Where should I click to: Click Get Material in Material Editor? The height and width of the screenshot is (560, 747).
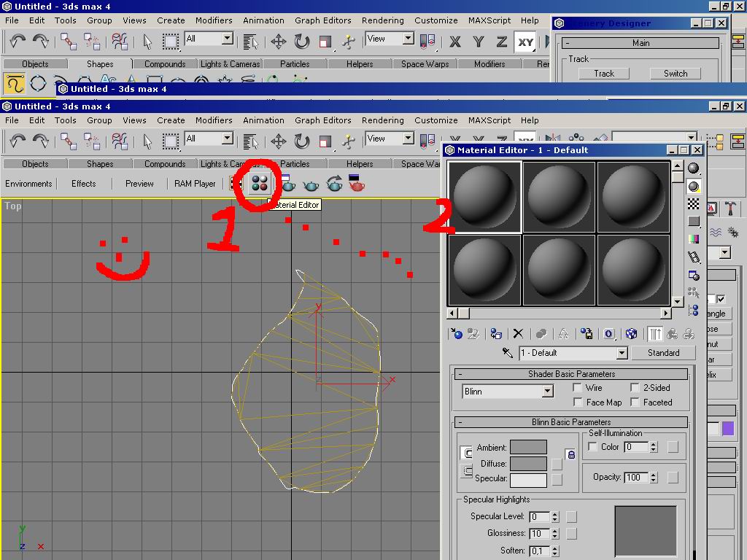(457, 334)
